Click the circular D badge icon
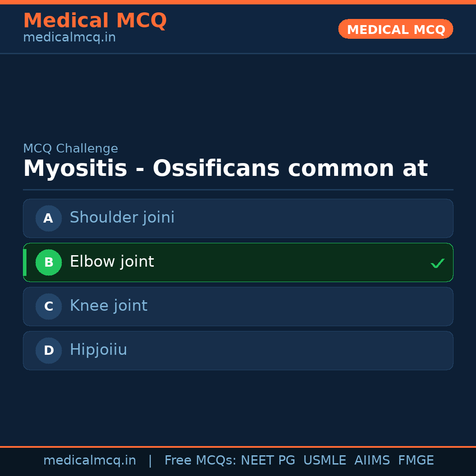Screen dimensions: 476x476 click(48, 350)
